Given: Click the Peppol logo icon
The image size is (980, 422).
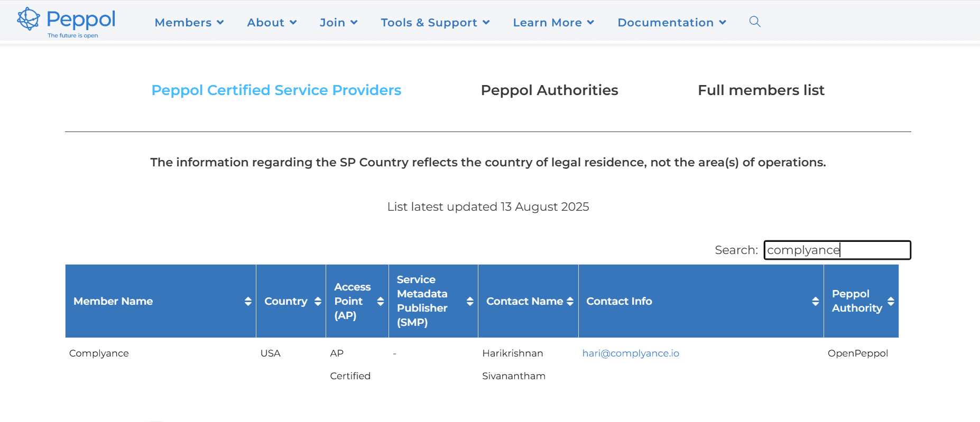Looking at the screenshot, I should coord(29,20).
